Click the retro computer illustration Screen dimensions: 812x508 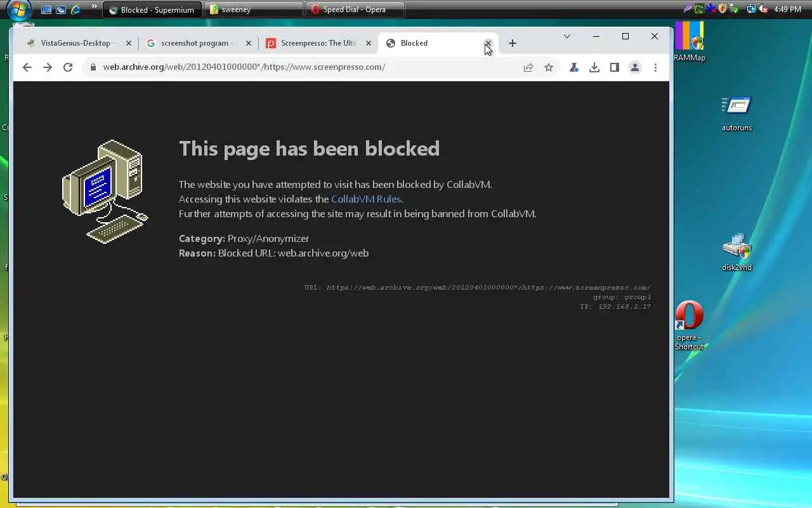pos(105,191)
